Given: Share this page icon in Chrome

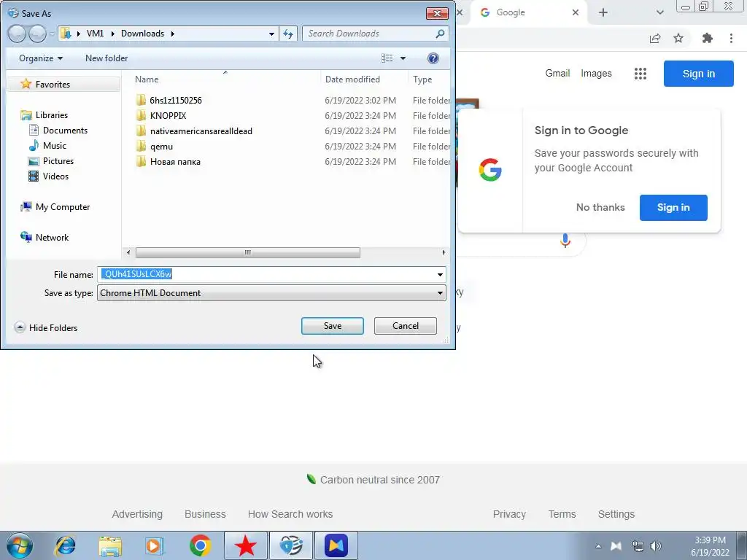Looking at the screenshot, I should [x=655, y=38].
